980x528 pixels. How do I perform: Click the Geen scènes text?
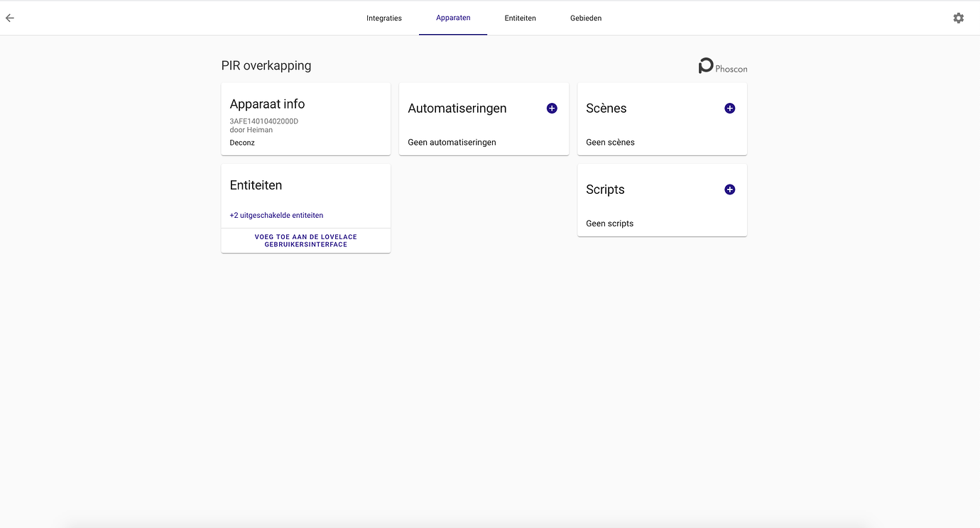pyautogui.click(x=609, y=142)
